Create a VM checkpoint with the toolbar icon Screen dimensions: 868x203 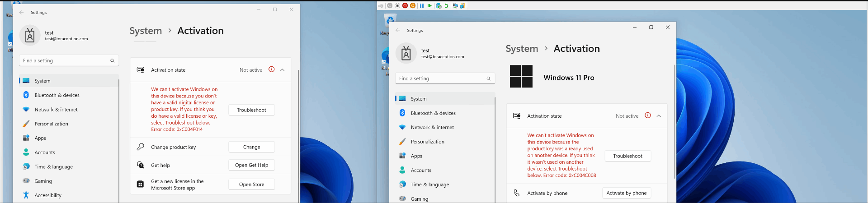(x=439, y=5)
